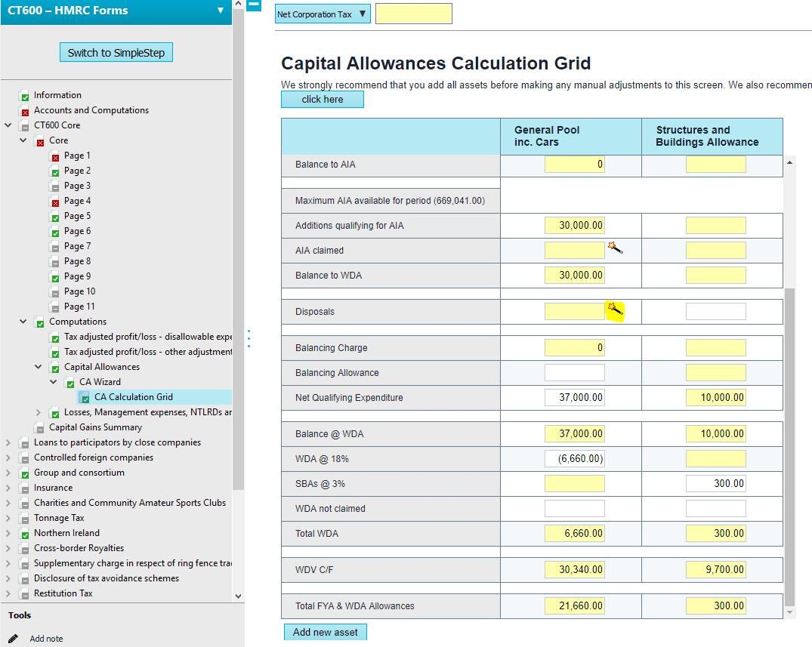Image resolution: width=812 pixels, height=647 pixels.
Task: Click the green tick icon beside Northern Ireland
Action: point(25,534)
